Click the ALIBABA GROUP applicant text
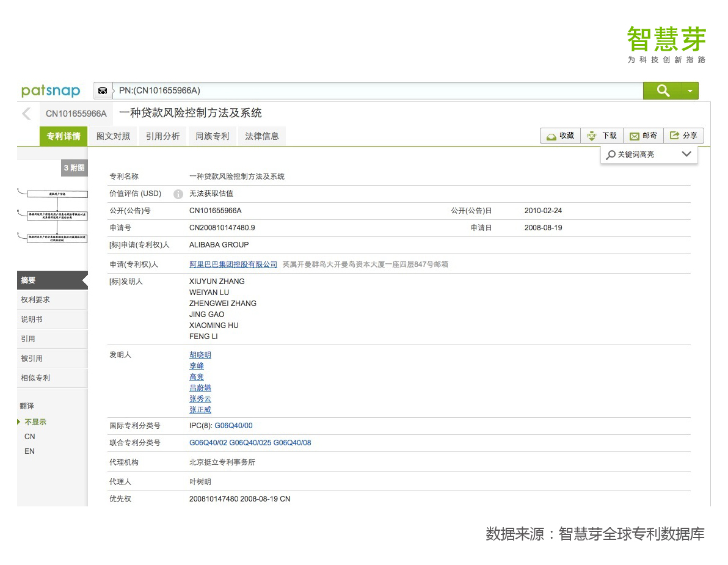 point(219,245)
